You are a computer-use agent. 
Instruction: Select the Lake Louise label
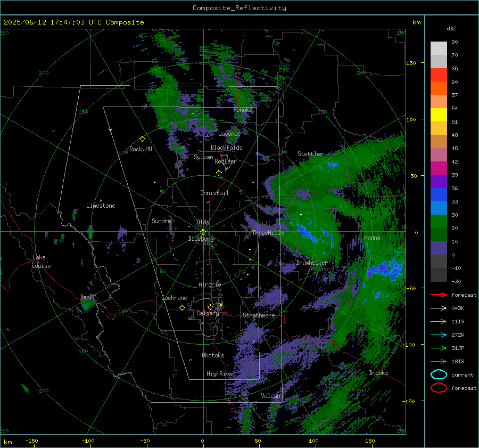click(x=41, y=262)
